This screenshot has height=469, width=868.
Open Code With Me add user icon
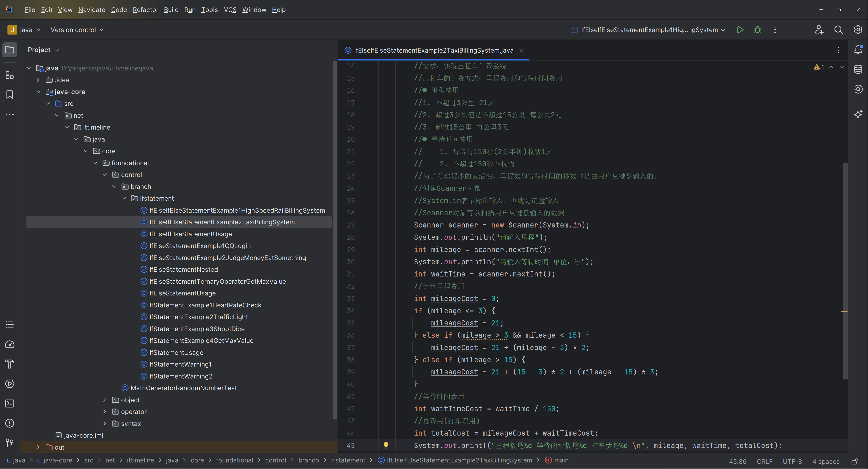point(819,30)
